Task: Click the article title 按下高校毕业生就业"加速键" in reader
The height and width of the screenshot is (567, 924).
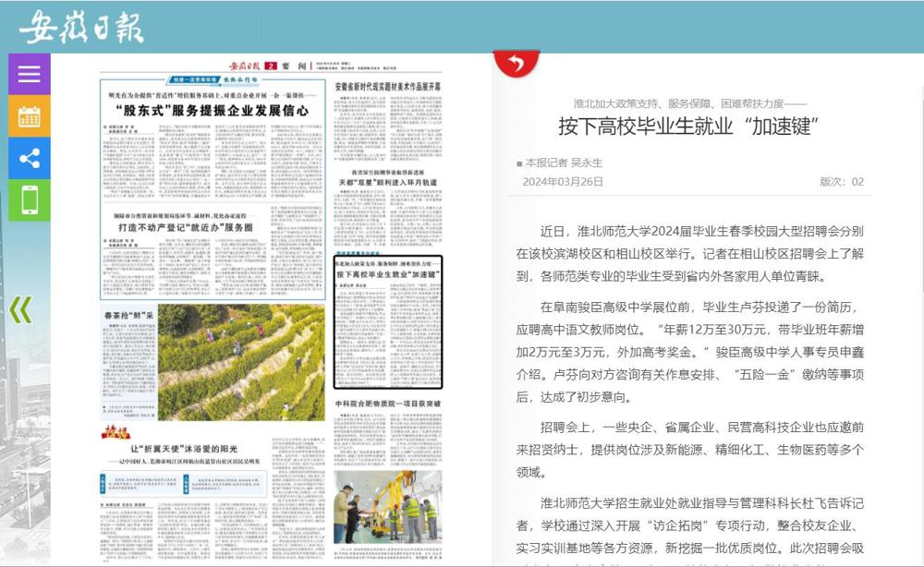Action: pos(688,127)
